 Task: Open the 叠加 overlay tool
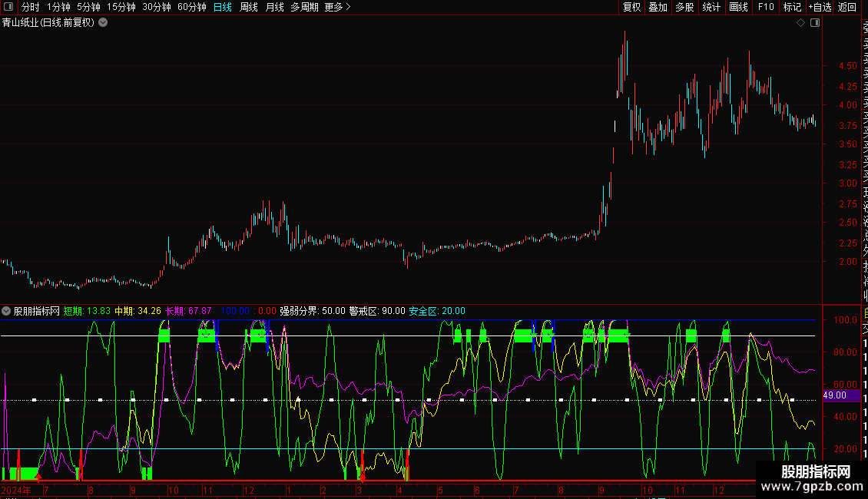[x=658, y=7]
